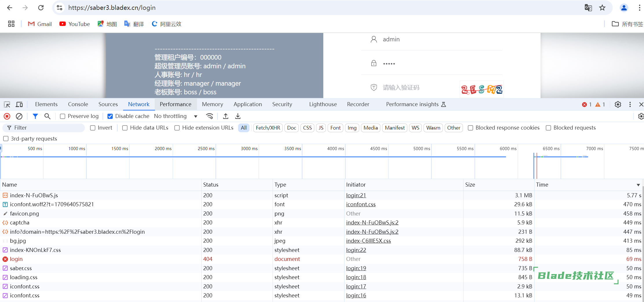The width and height of the screenshot is (644, 302).
Task: Open initiator link index-C6IllE5X.css
Action: click(368, 241)
